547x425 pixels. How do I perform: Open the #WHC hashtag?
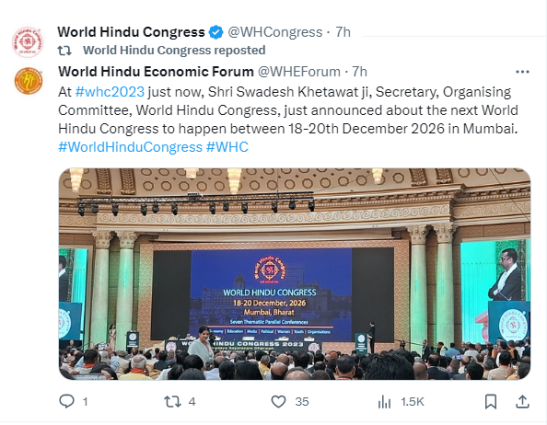[x=227, y=147]
